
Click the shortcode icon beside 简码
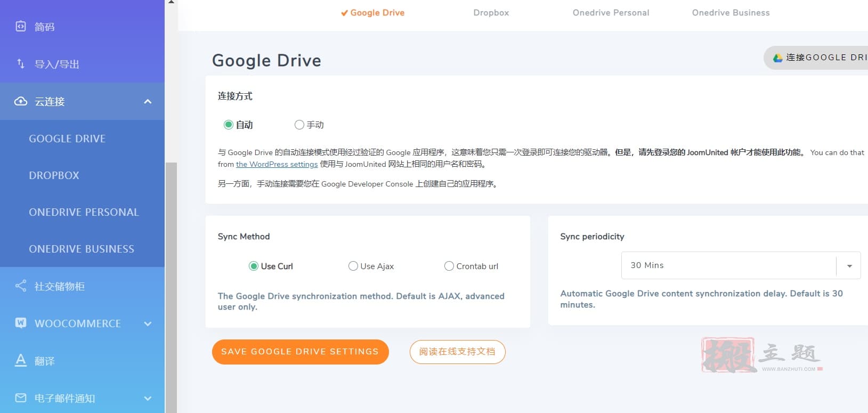pyautogui.click(x=21, y=26)
